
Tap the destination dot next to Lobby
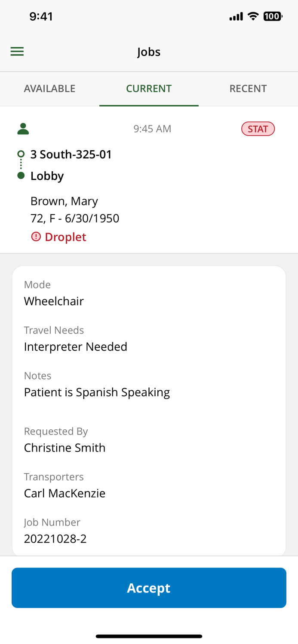(x=20, y=175)
